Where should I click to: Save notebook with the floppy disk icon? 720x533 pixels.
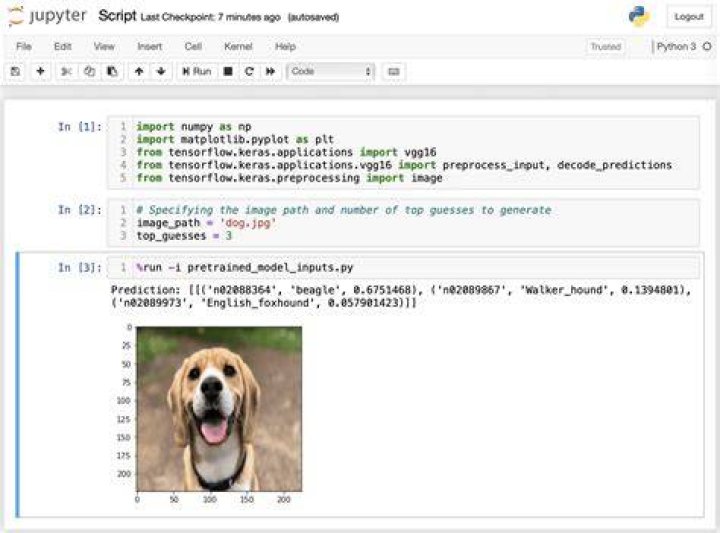[x=16, y=71]
